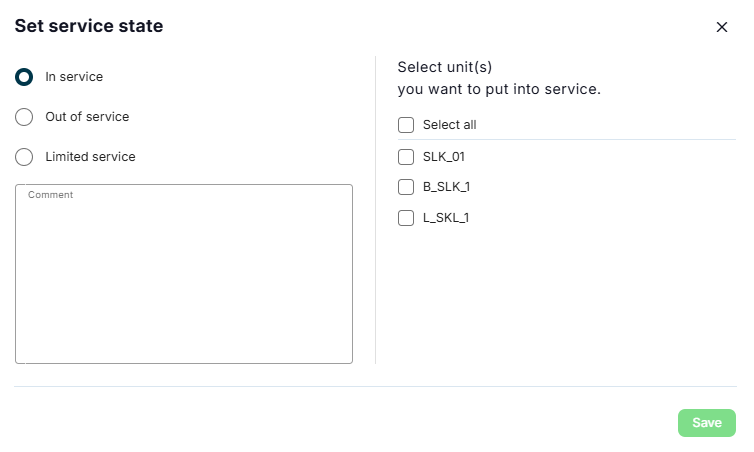Image resolution: width=754 pixels, height=452 pixels.
Task: Click the "Select unit(s)" heading
Action: 445,67
